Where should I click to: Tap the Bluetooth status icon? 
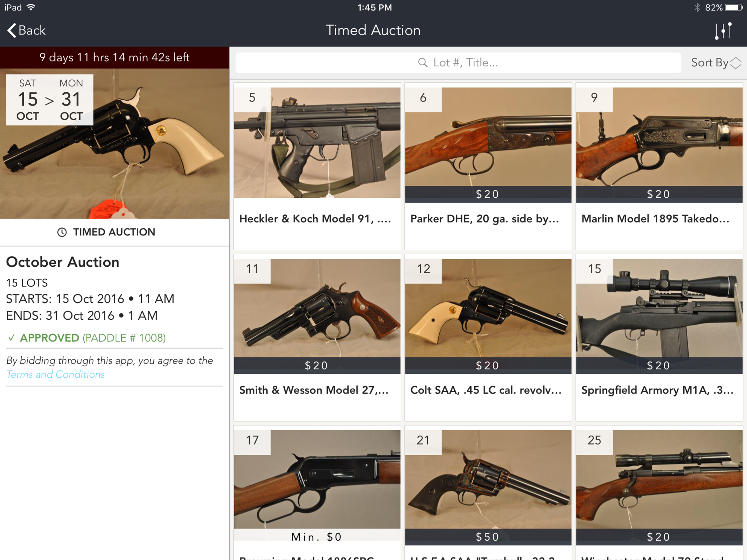tap(697, 7)
